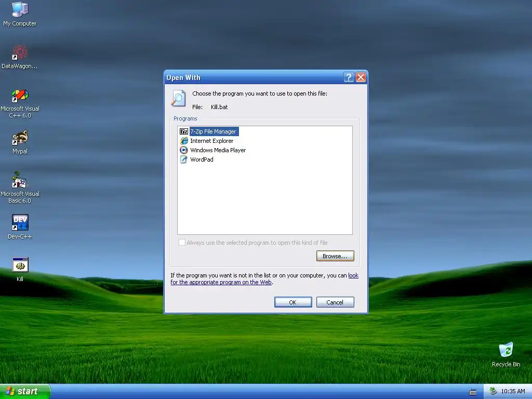The height and width of the screenshot is (399, 532).
Task: Click the WordPad icon in programs list
Action: [x=184, y=159]
